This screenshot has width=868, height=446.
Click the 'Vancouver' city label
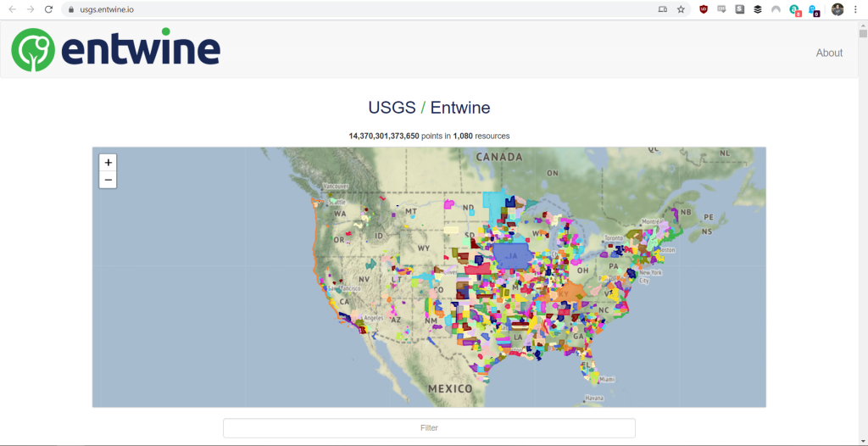coord(336,187)
